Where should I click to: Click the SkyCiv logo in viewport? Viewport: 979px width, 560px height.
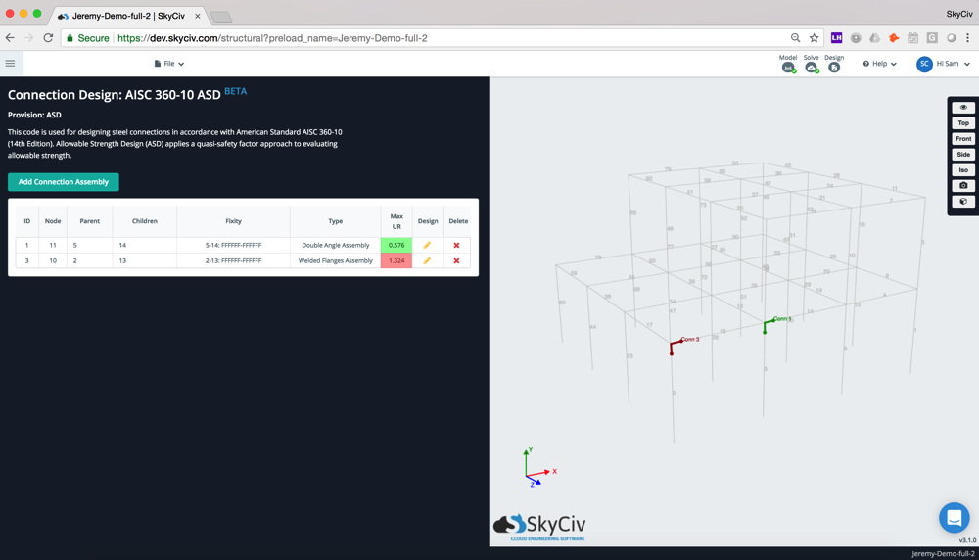[x=539, y=527]
